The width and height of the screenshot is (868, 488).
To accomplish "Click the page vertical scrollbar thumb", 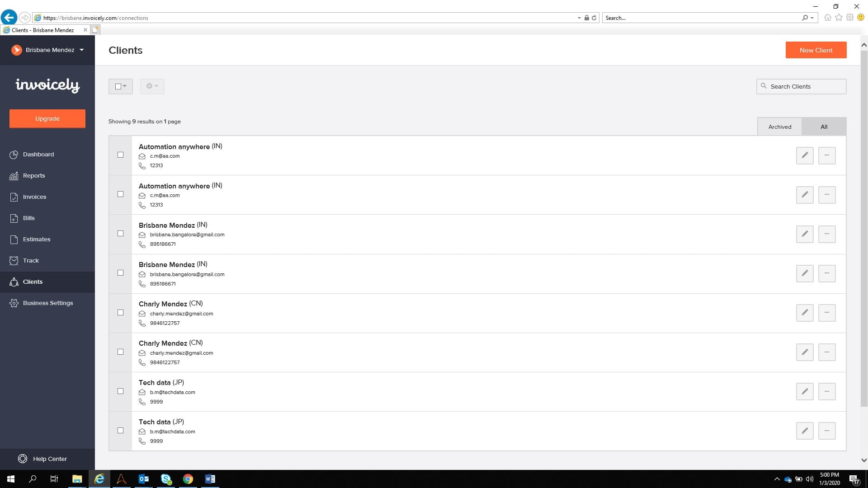I will pyautogui.click(x=864, y=228).
